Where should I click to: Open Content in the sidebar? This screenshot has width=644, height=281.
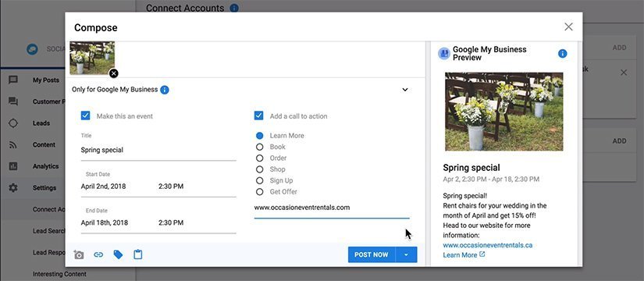44,144
